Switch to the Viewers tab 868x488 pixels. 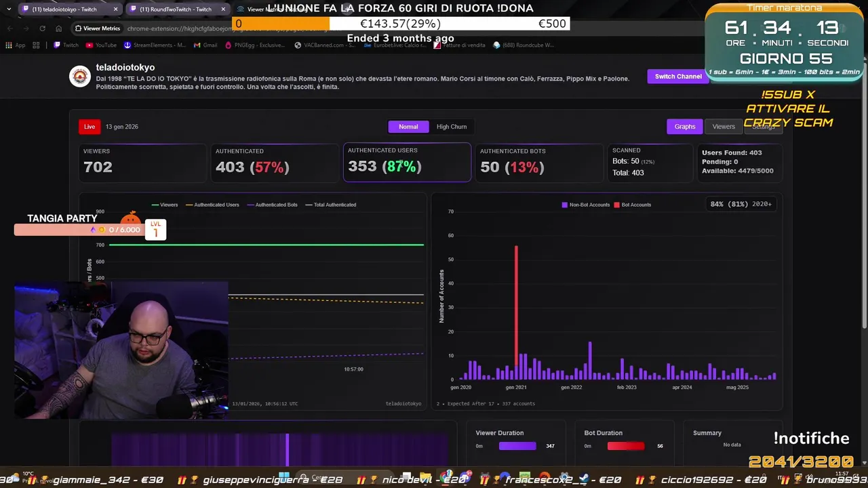click(724, 127)
